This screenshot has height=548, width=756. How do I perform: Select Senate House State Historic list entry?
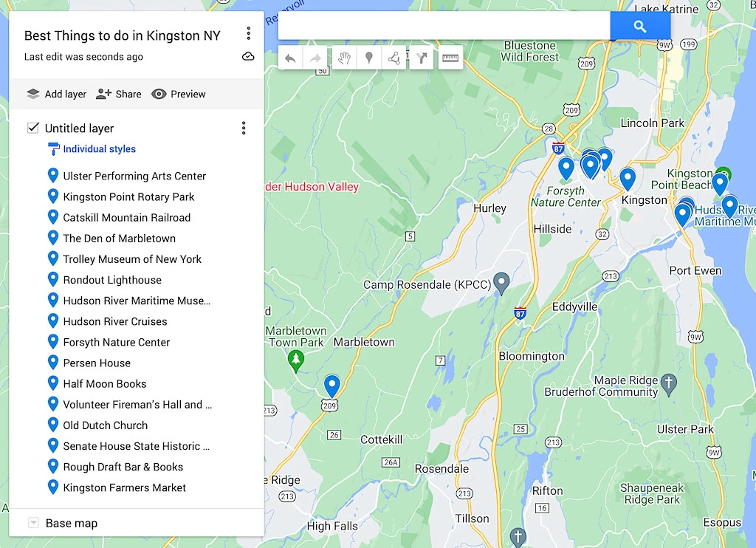[137, 446]
